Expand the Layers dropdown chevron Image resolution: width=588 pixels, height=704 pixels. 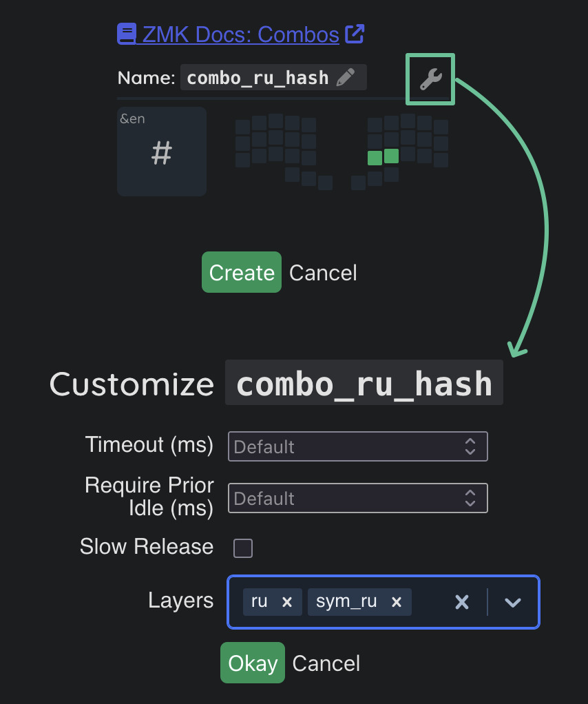[x=512, y=602]
